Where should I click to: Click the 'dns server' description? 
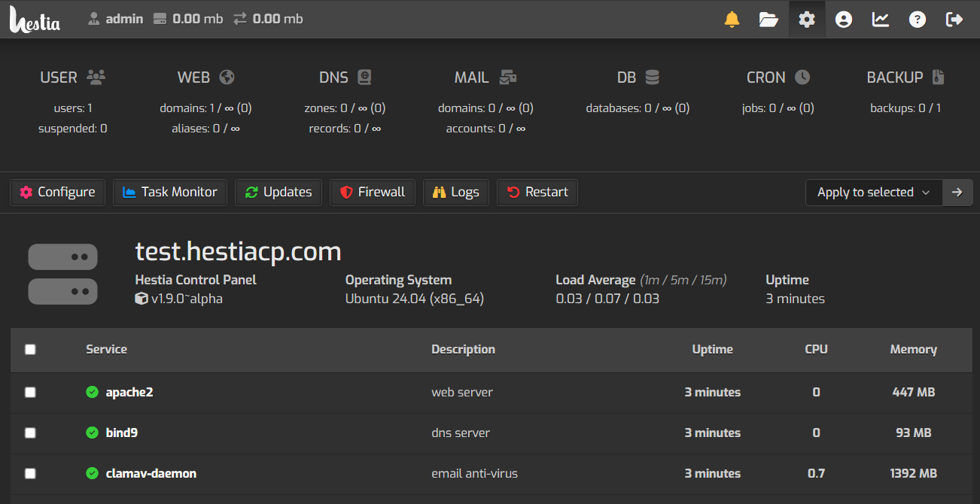(461, 433)
